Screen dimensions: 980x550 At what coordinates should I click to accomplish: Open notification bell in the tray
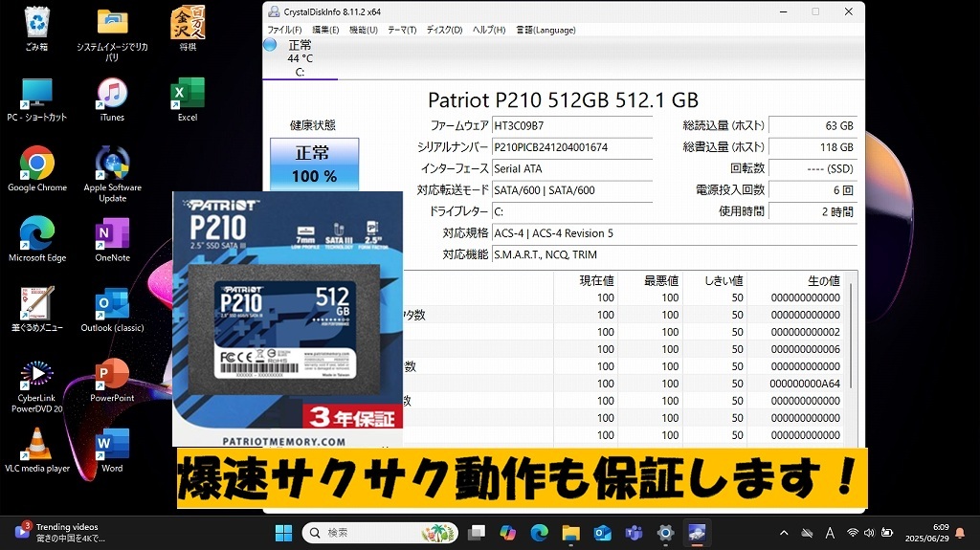click(960, 533)
